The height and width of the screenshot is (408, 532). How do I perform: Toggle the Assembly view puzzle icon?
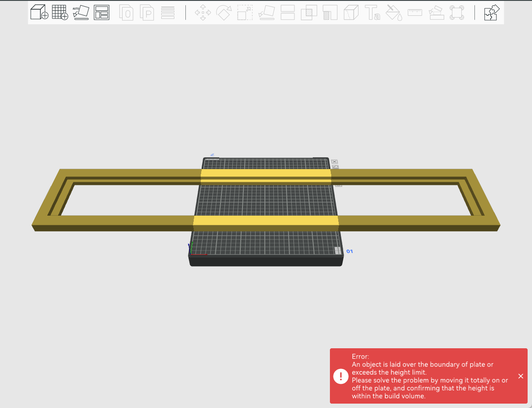coord(492,13)
